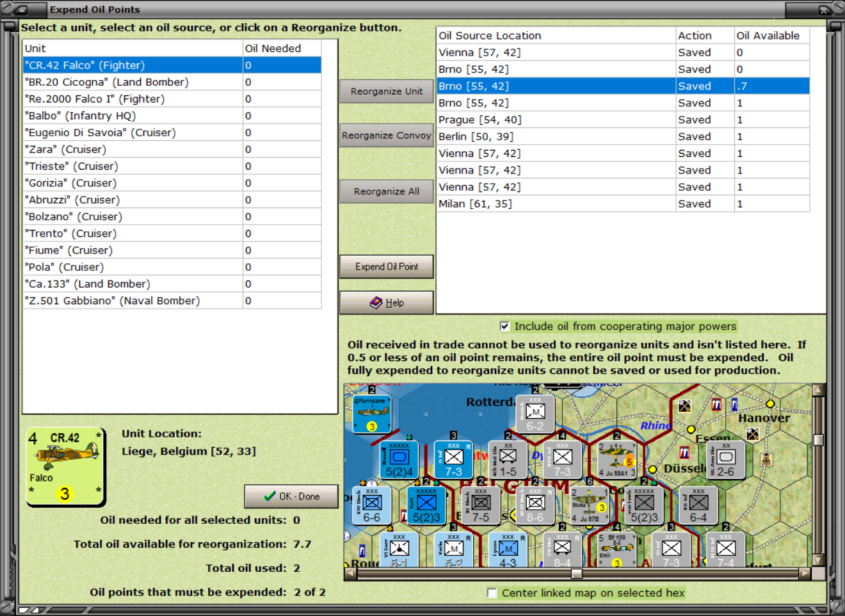845x616 pixels.
Task: Enable Center linked map on selected hex
Action: 492,593
